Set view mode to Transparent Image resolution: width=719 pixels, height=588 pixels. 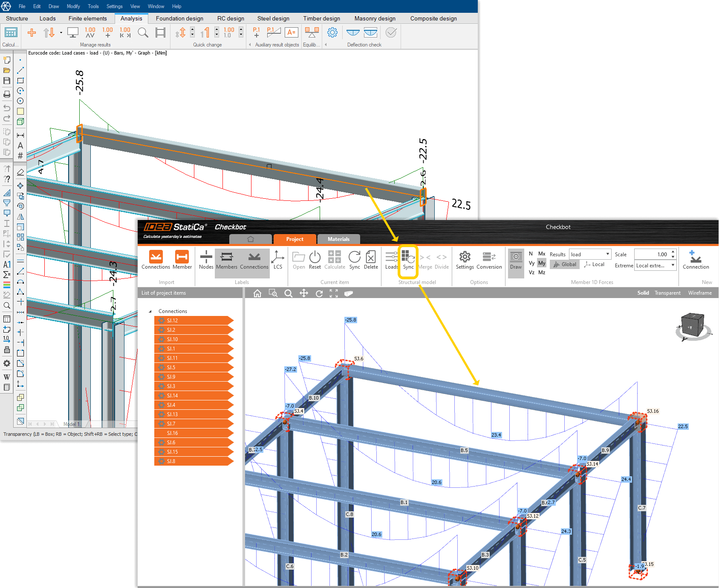coord(667,293)
